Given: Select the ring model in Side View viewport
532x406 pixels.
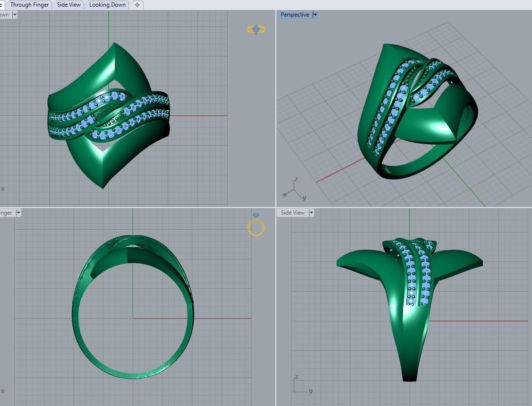Looking at the screenshot, I should 410,309.
